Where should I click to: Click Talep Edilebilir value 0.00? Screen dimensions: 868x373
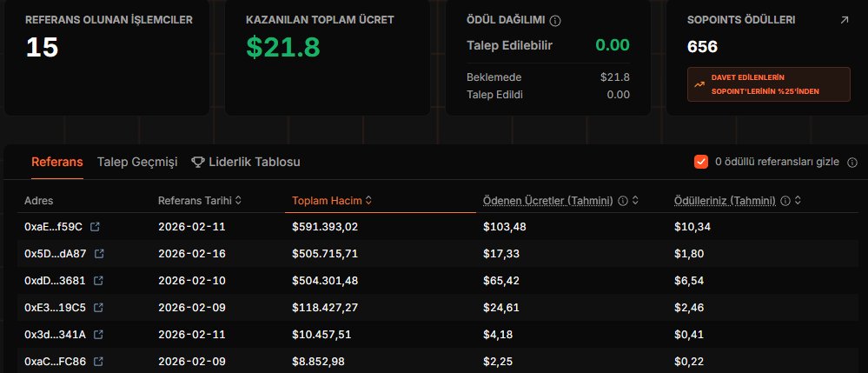point(613,45)
